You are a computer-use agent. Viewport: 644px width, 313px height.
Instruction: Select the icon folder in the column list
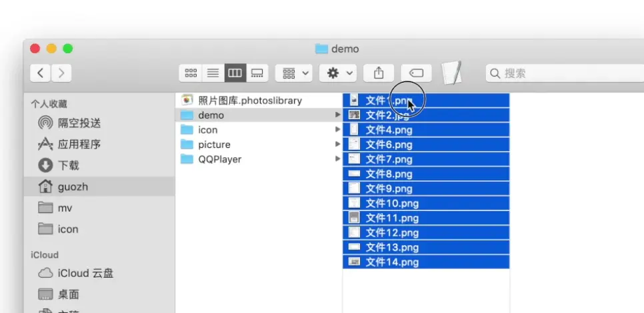point(259,130)
